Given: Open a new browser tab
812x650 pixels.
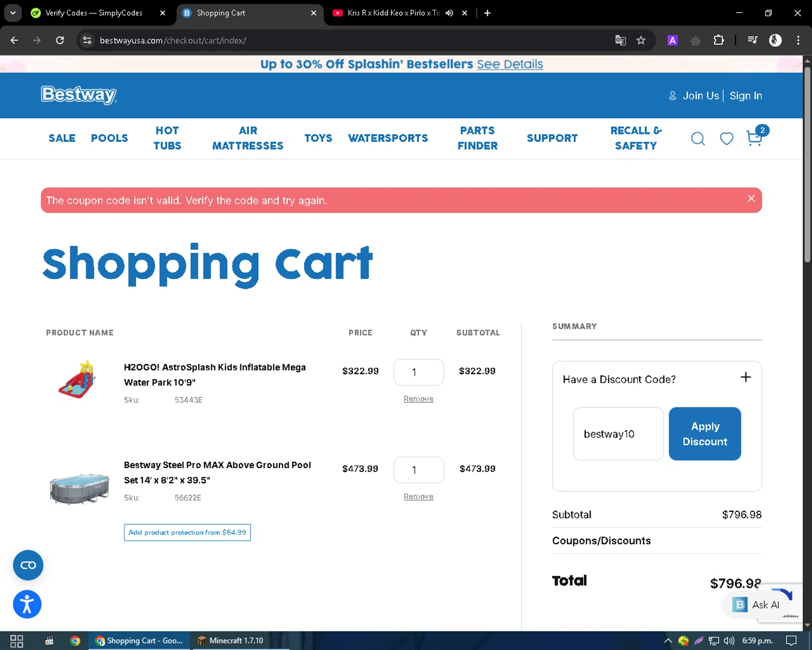Looking at the screenshot, I should pyautogui.click(x=487, y=13).
